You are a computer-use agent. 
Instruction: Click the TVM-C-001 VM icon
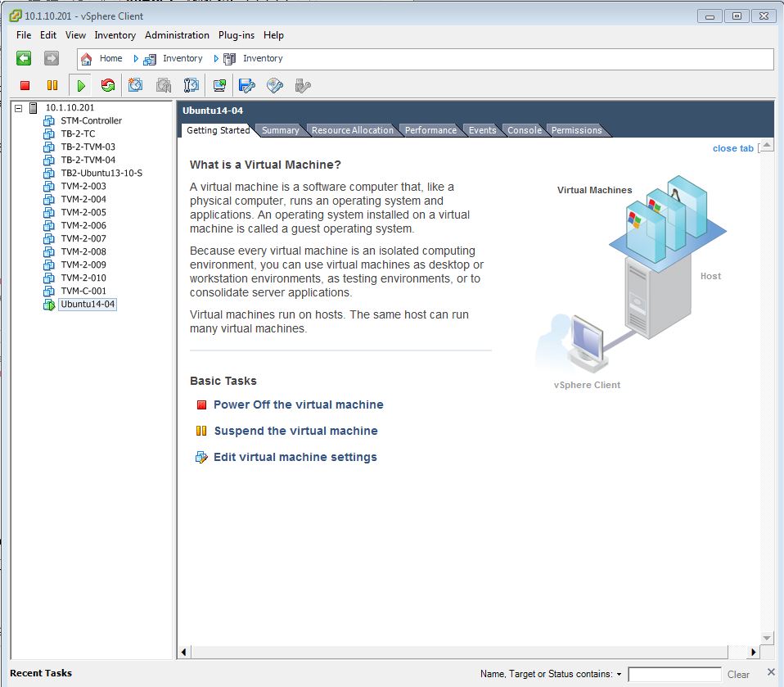[x=49, y=291]
